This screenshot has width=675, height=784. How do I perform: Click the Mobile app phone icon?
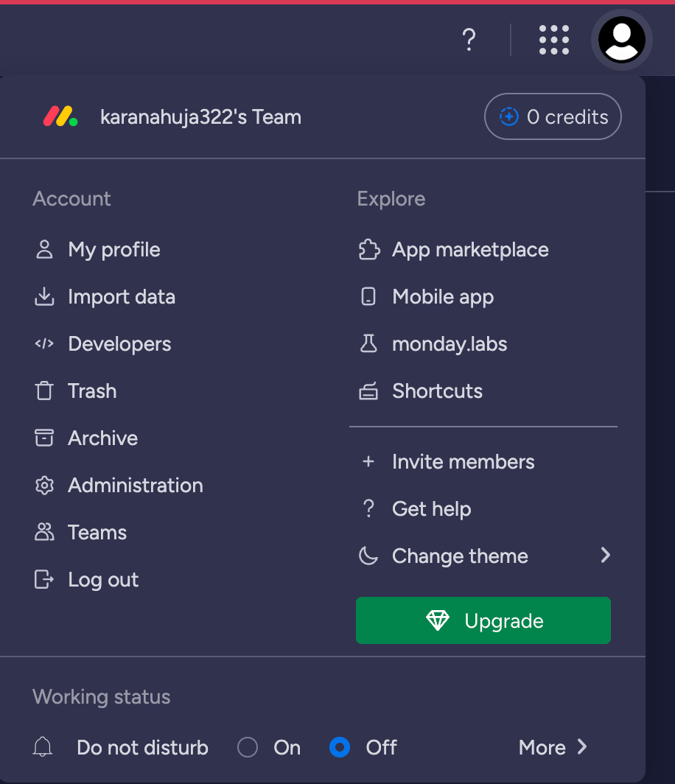tap(368, 296)
